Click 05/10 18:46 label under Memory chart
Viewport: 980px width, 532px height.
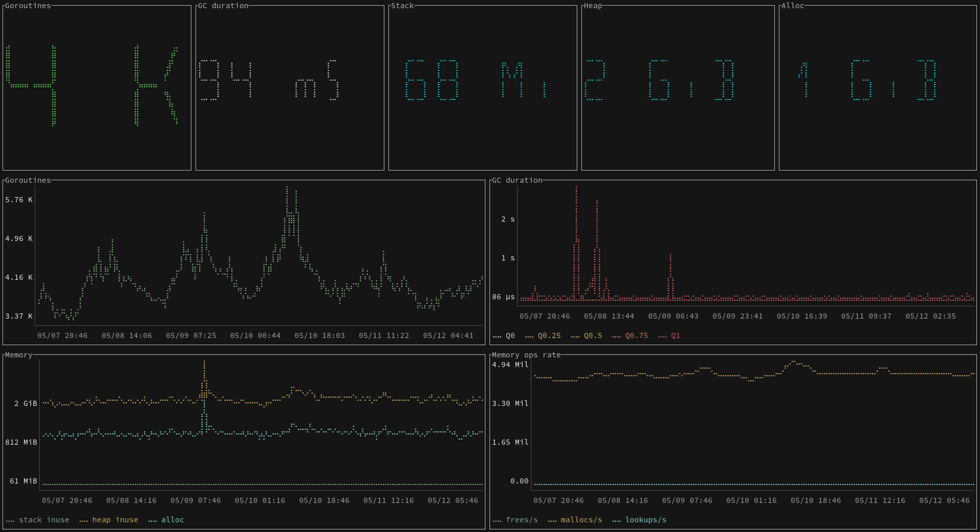[x=324, y=500]
